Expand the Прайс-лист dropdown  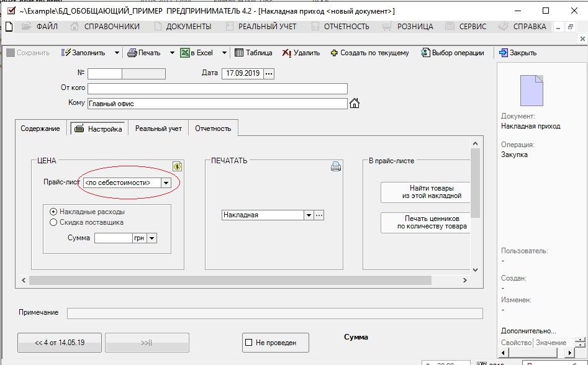click(166, 182)
